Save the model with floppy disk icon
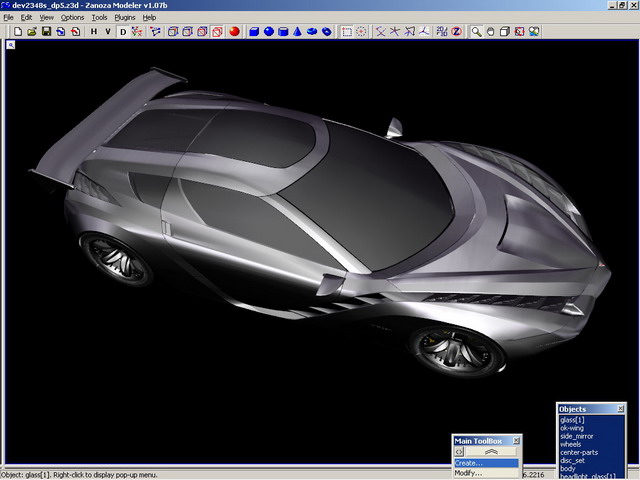Viewport: 640px width, 480px height. click(46, 31)
